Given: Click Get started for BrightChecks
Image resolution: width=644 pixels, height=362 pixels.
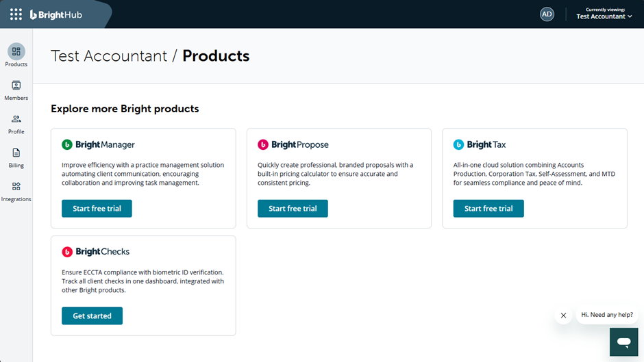Looking at the screenshot, I should click(92, 315).
